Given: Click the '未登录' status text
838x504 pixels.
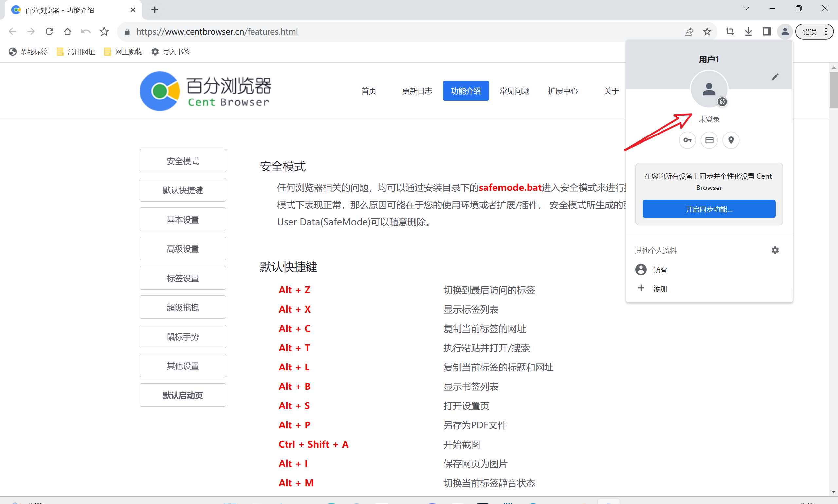Looking at the screenshot, I should click(709, 119).
